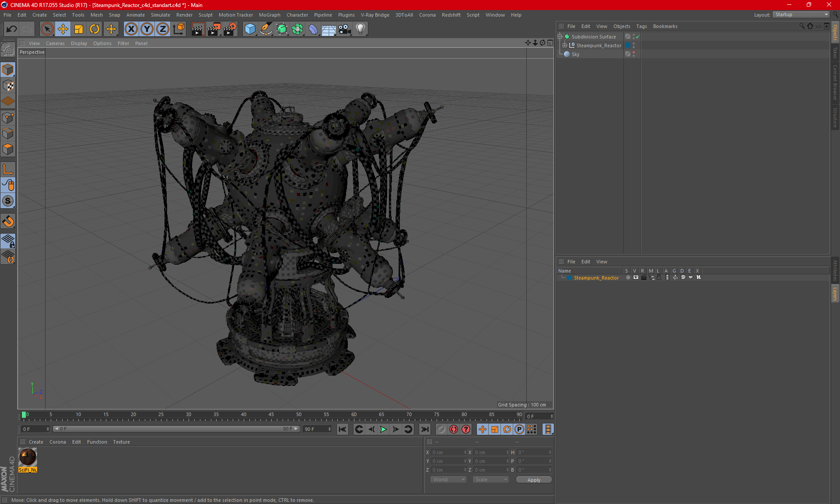Add a Cube primitive object
840x504 pixels.
[250, 29]
